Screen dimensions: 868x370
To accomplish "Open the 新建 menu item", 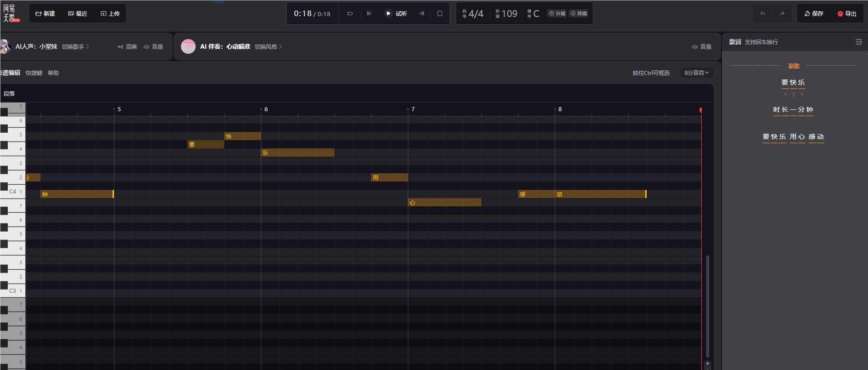I will [x=45, y=14].
